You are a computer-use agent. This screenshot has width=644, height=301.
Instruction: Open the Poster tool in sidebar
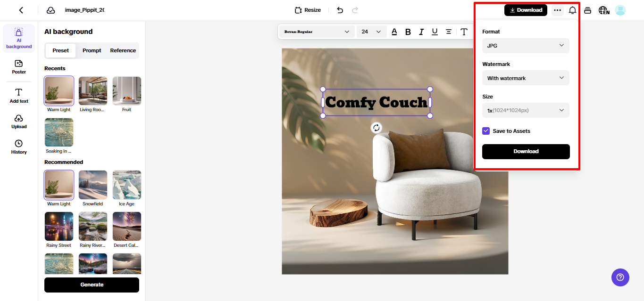pyautogui.click(x=19, y=67)
